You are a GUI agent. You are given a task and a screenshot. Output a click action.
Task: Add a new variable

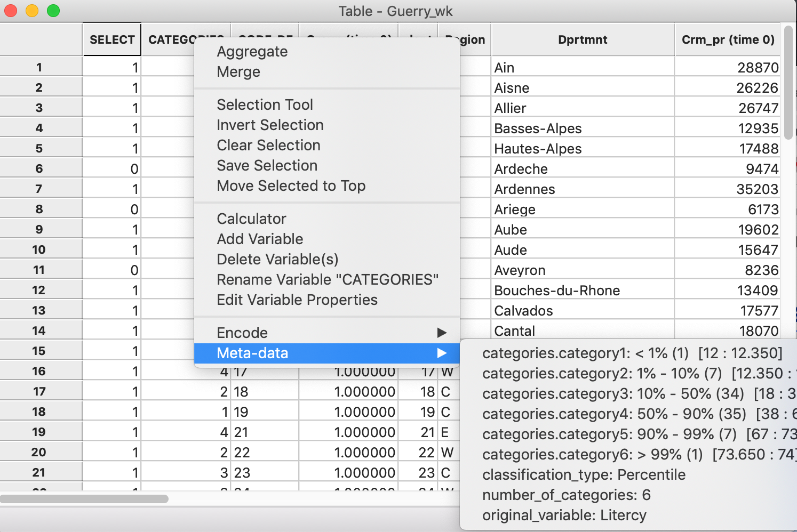coord(260,239)
